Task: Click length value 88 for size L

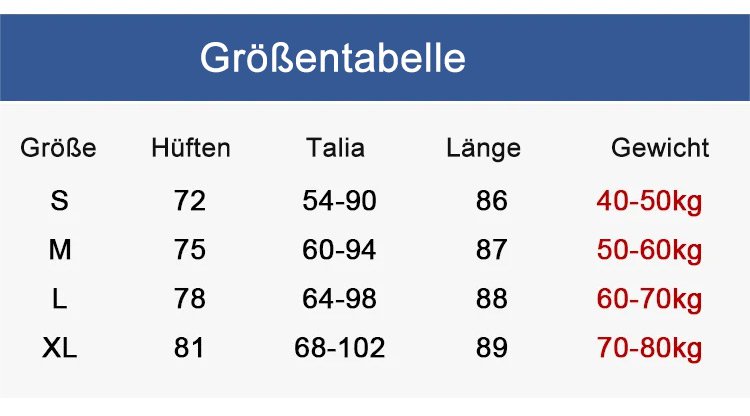Action: point(491,299)
